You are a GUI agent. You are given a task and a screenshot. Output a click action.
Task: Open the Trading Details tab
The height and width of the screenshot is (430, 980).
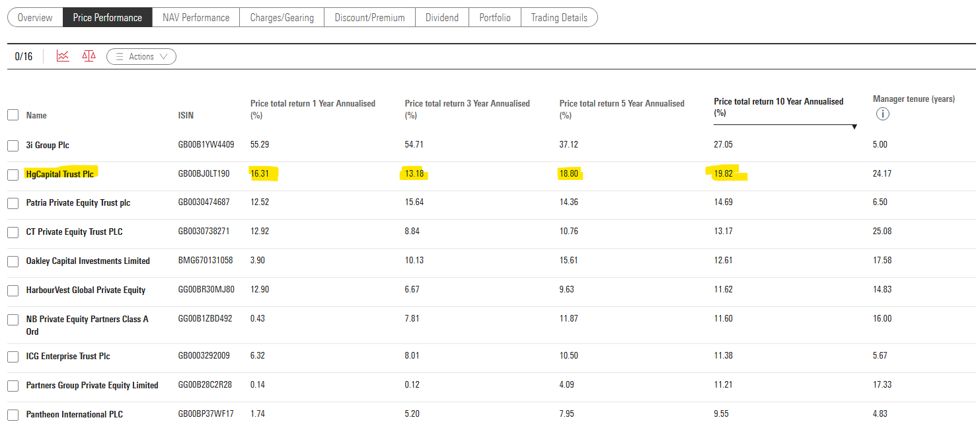pos(559,18)
